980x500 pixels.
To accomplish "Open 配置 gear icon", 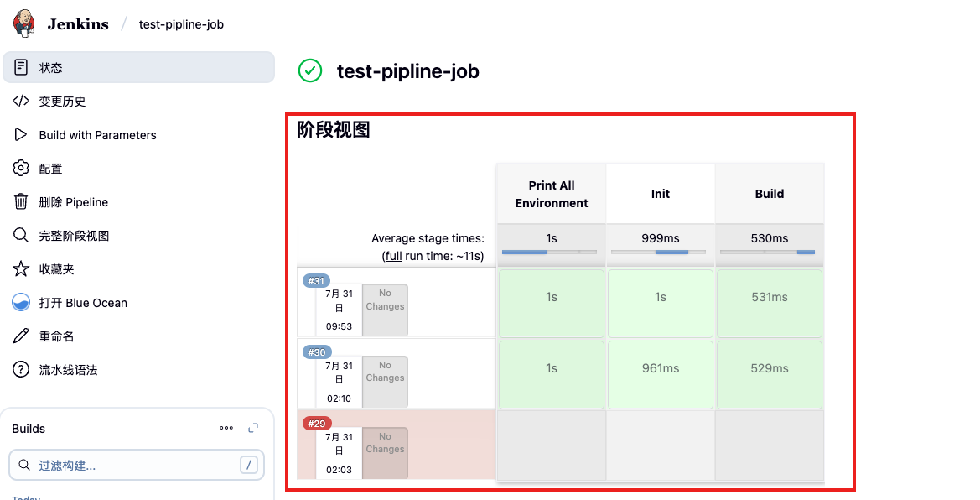I will [x=21, y=169].
